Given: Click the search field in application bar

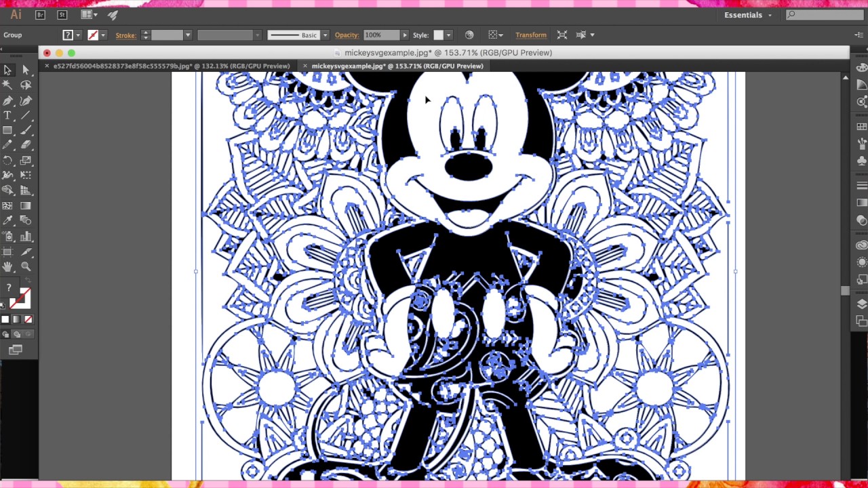Looking at the screenshot, I should coord(825,15).
